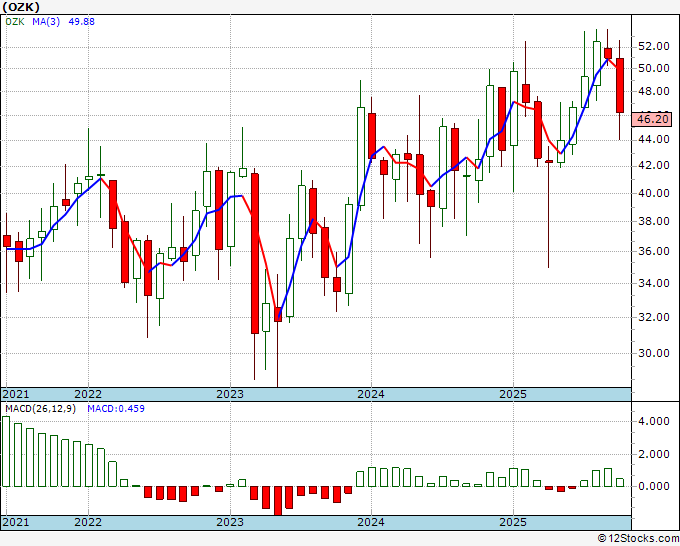Image resolution: width=680 pixels, height=546 pixels.
Task: Click 2022 on the price chart timeline
Action: pyautogui.click(x=88, y=394)
